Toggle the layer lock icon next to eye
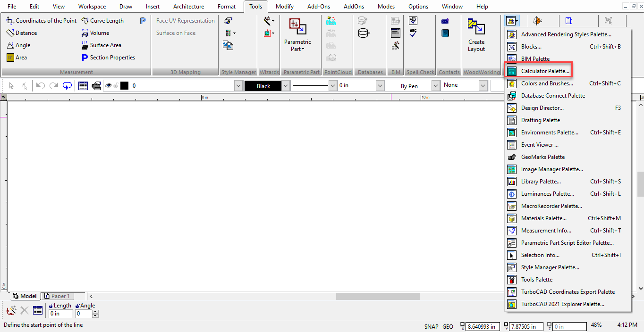Image resolution: width=644 pixels, height=332 pixels. pyautogui.click(x=116, y=86)
